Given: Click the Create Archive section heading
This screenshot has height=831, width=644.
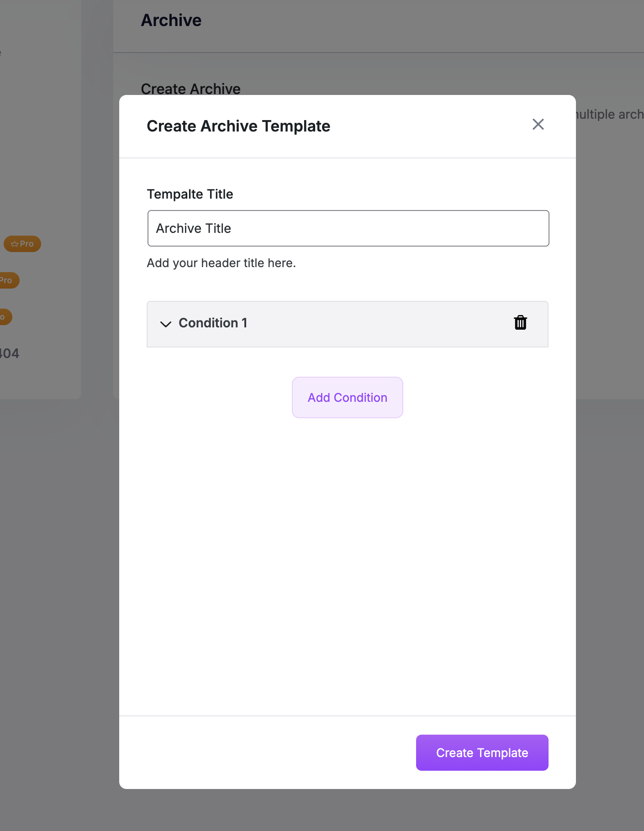Looking at the screenshot, I should click(190, 89).
